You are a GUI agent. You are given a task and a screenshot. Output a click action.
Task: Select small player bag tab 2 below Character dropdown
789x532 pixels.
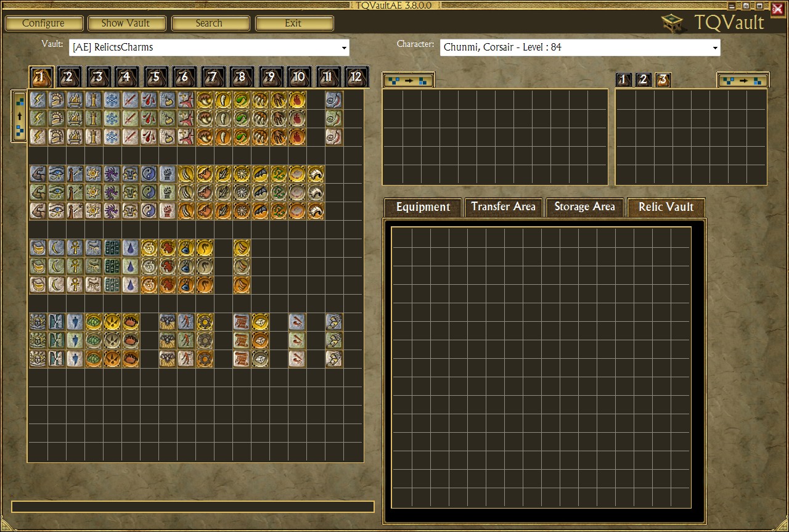pos(644,80)
